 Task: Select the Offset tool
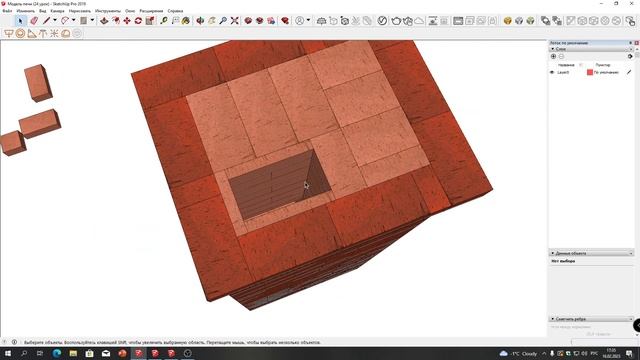coord(116,20)
